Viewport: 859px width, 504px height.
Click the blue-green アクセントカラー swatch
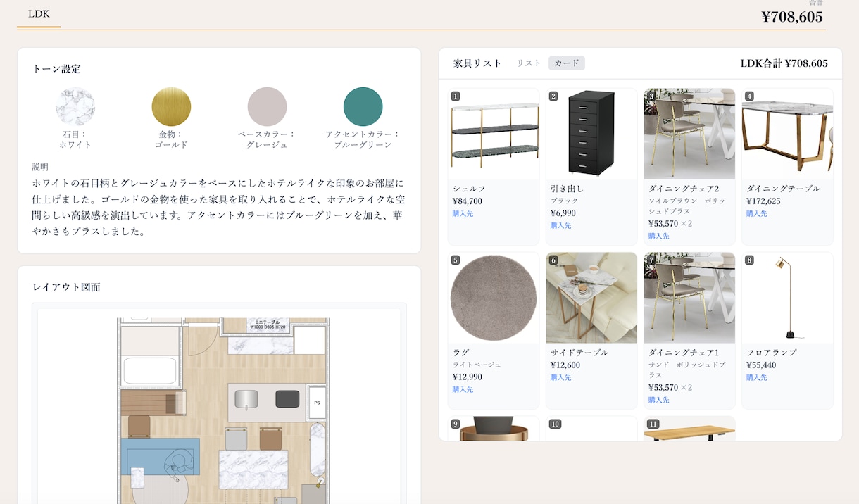(x=363, y=107)
